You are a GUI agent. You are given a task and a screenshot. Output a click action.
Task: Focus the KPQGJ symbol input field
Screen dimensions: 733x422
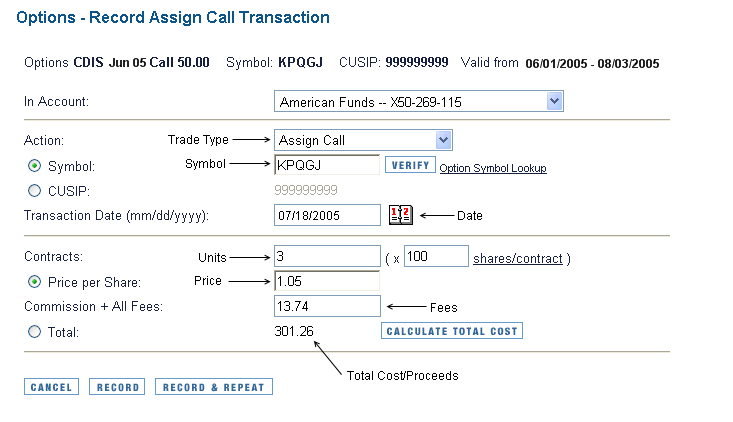[327, 165]
